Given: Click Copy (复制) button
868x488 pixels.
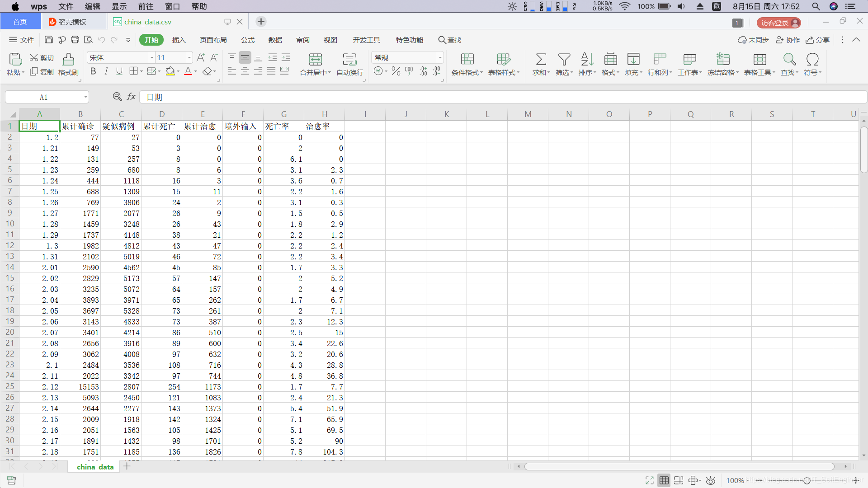Looking at the screenshot, I should [x=42, y=72].
